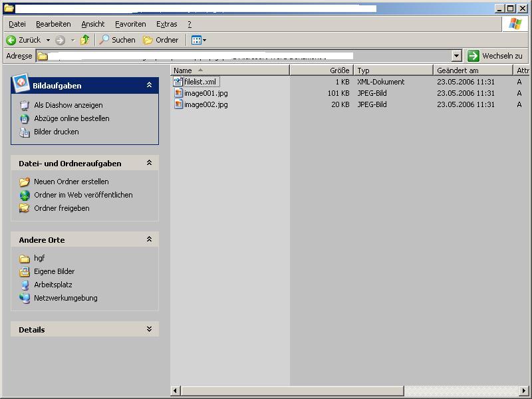The height and width of the screenshot is (399, 532).
Task: Click the Ordner im Web veröffentlichen link
Action: point(83,195)
